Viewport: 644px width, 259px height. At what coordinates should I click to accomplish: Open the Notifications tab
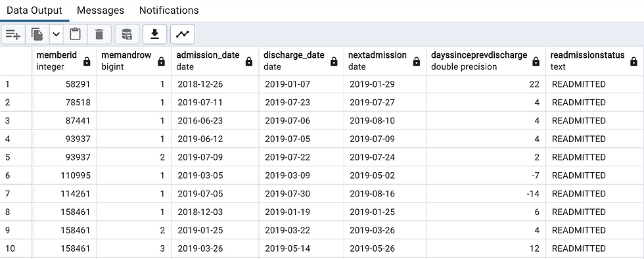tap(169, 11)
